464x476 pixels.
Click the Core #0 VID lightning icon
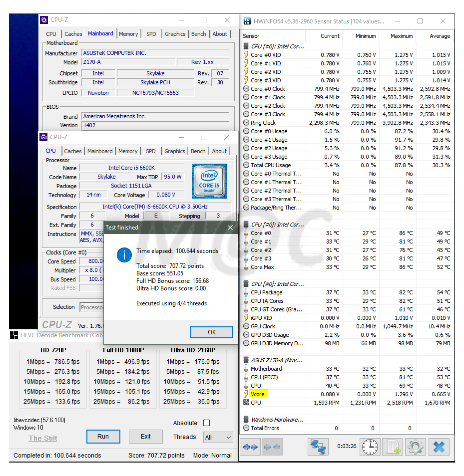[x=246, y=55]
